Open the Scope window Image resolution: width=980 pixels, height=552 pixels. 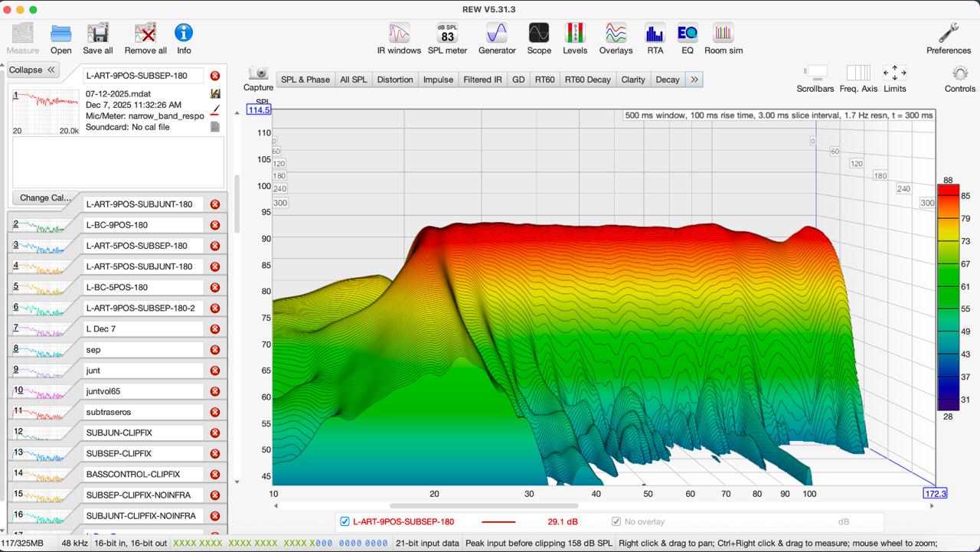point(539,34)
